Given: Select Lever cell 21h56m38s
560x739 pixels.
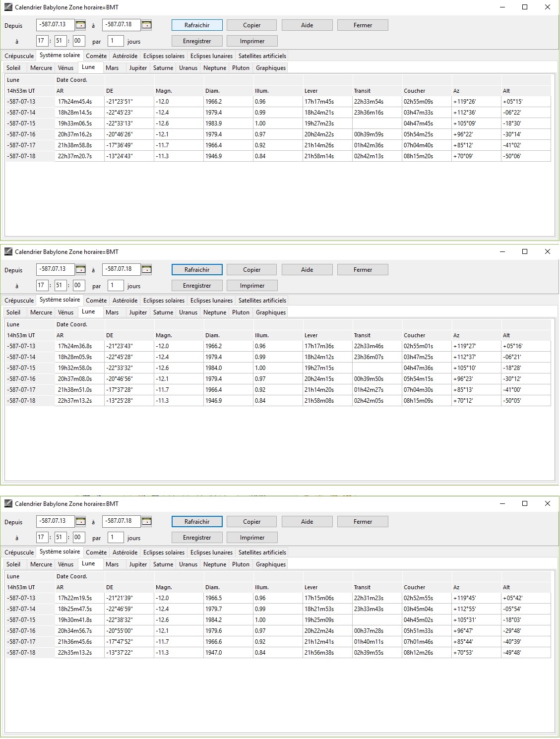Looking at the screenshot, I should pos(327,653).
